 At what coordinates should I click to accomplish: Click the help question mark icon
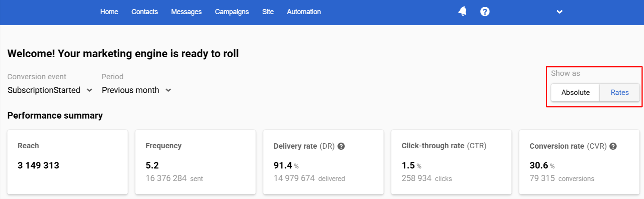click(x=485, y=11)
